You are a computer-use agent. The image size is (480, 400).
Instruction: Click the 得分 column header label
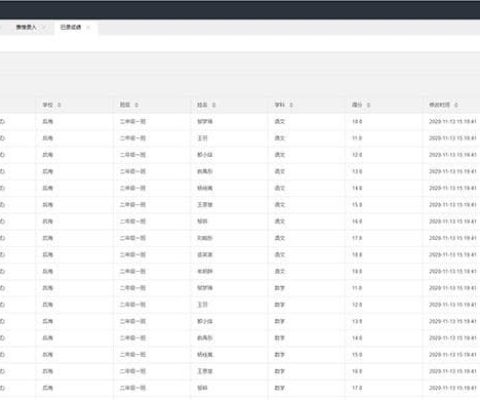357,105
